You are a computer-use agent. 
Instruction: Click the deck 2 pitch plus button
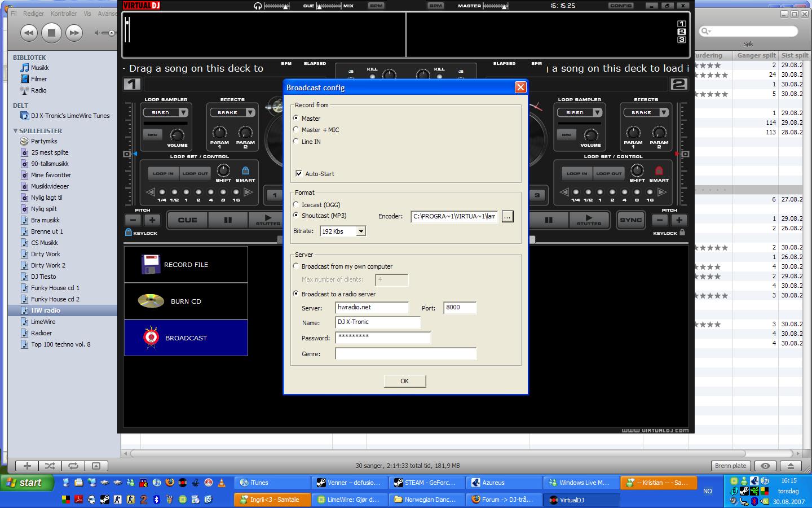(679, 220)
